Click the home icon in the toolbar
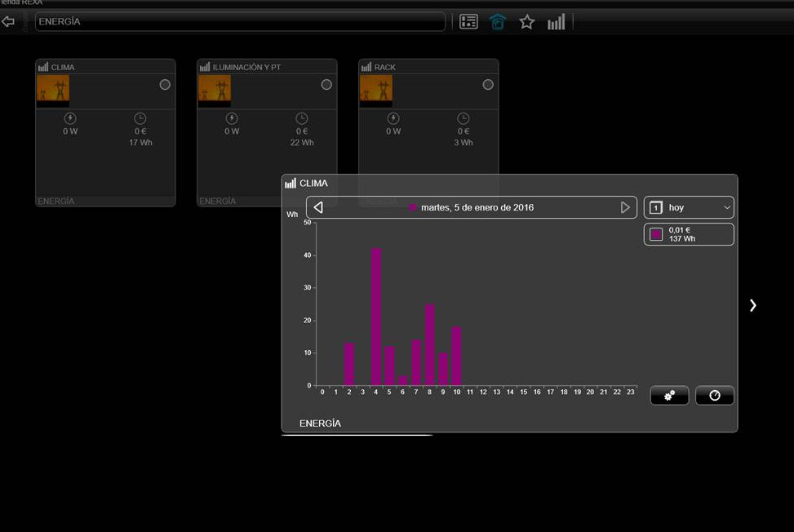The height and width of the screenshot is (532, 794). [498, 22]
